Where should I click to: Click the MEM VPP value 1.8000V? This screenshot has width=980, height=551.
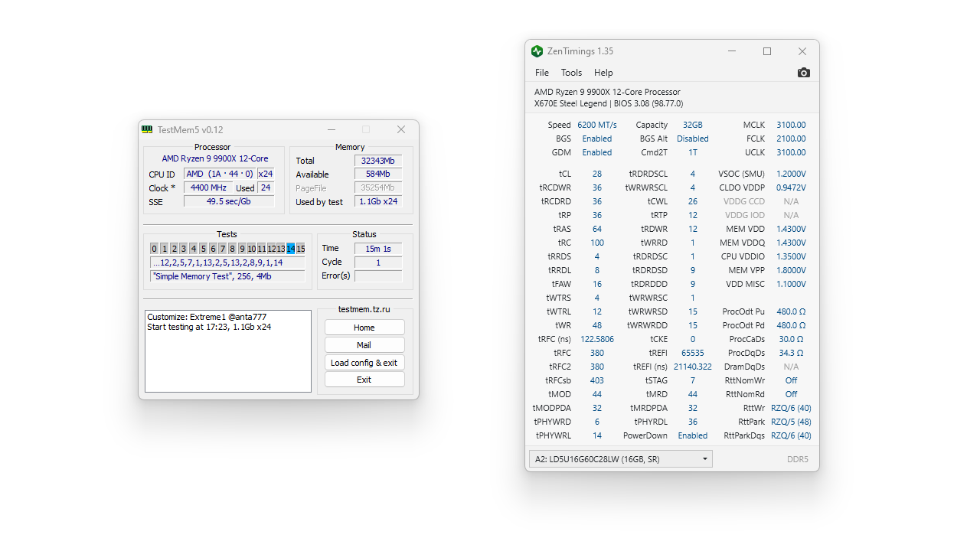791,270
